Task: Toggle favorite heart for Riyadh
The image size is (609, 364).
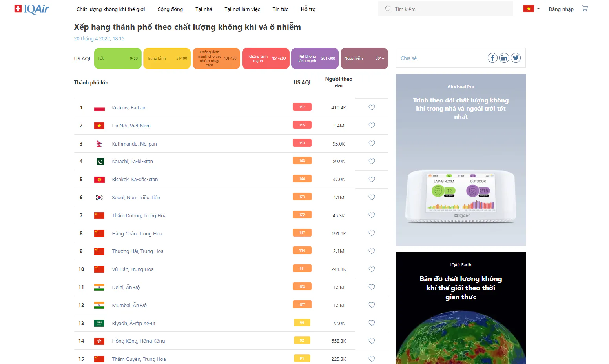Action: click(372, 323)
